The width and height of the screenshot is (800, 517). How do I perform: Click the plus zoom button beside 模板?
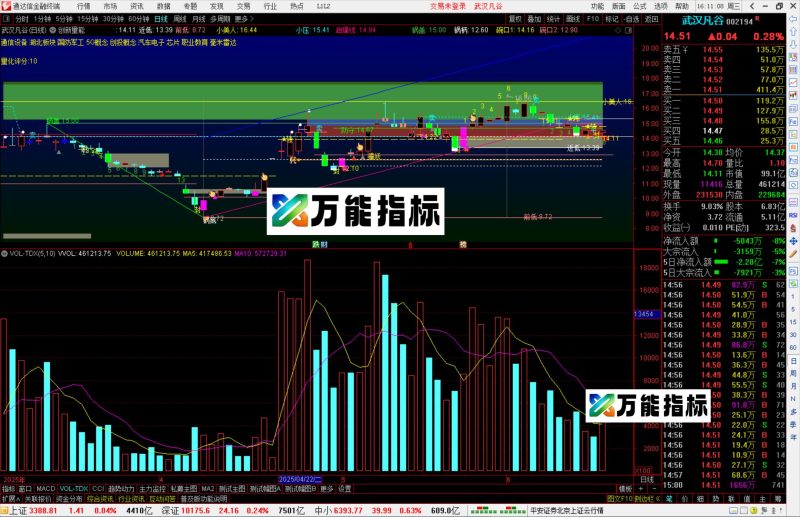640,489
